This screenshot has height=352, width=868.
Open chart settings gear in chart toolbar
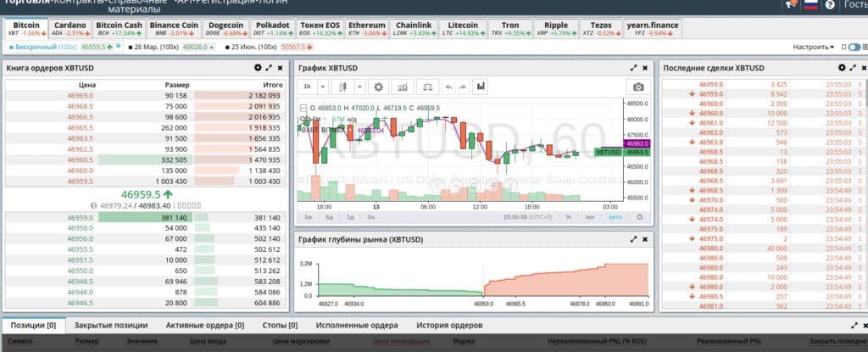tap(378, 87)
